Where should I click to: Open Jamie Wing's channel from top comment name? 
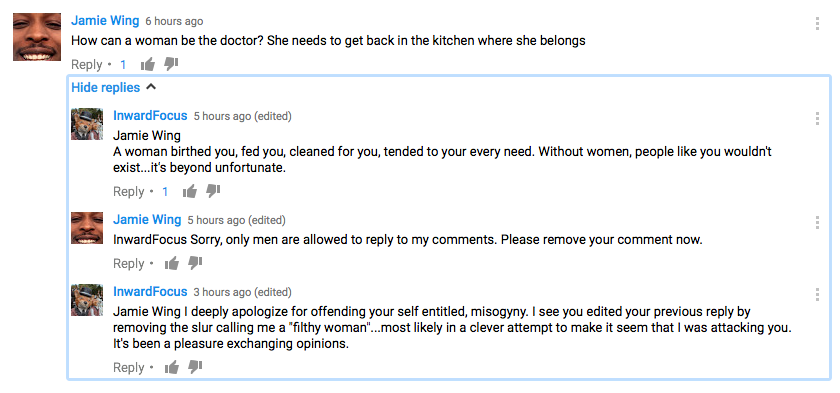[105, 21]
